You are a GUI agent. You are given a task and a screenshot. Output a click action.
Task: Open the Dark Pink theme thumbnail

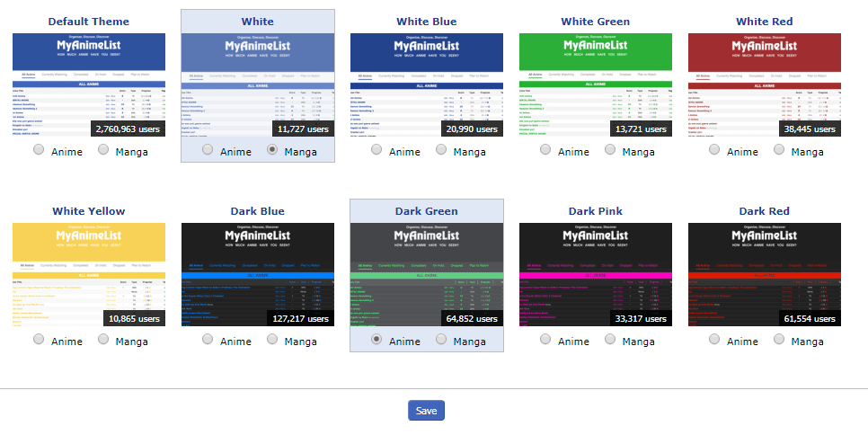point(595,274)
